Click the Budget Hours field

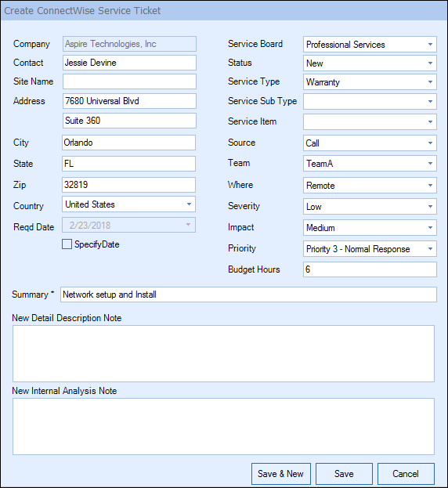pos(370,269)
